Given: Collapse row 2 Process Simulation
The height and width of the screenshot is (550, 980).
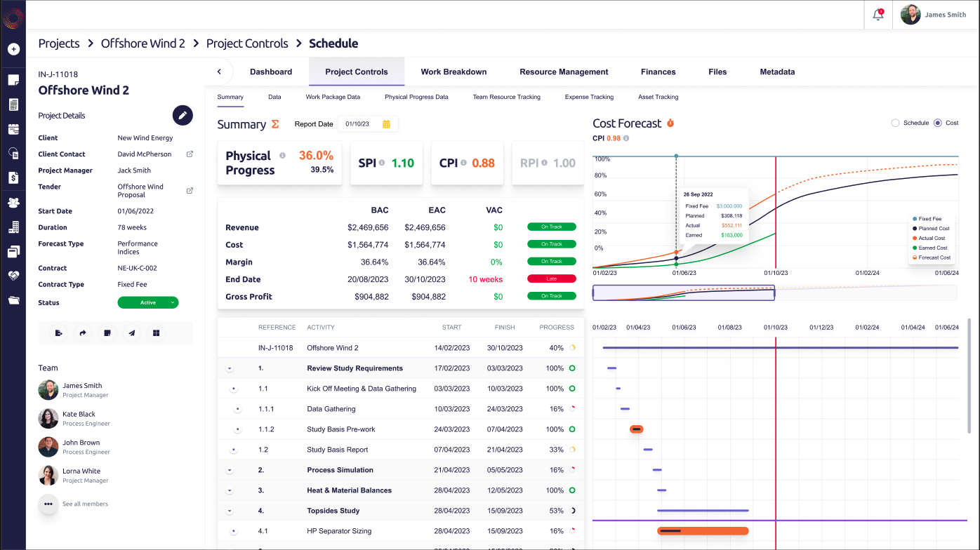Looking at the screenshot, I should pos(230,470).
